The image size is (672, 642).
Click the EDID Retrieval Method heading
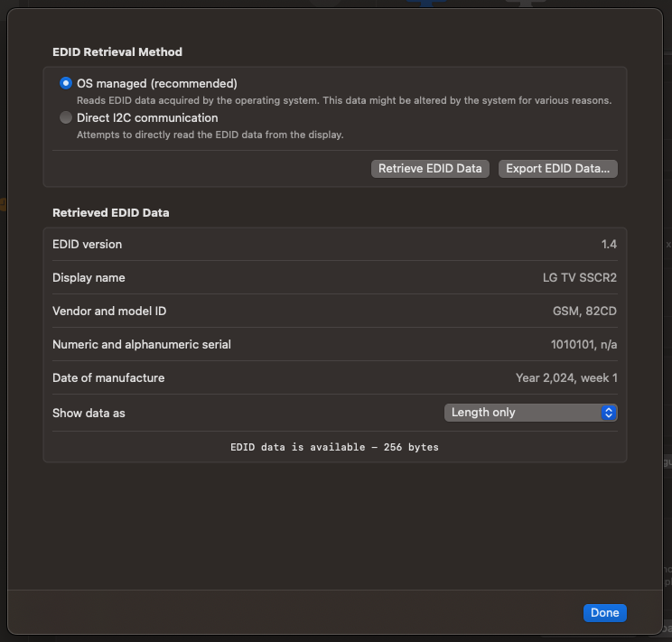click(x=117, y=51)
